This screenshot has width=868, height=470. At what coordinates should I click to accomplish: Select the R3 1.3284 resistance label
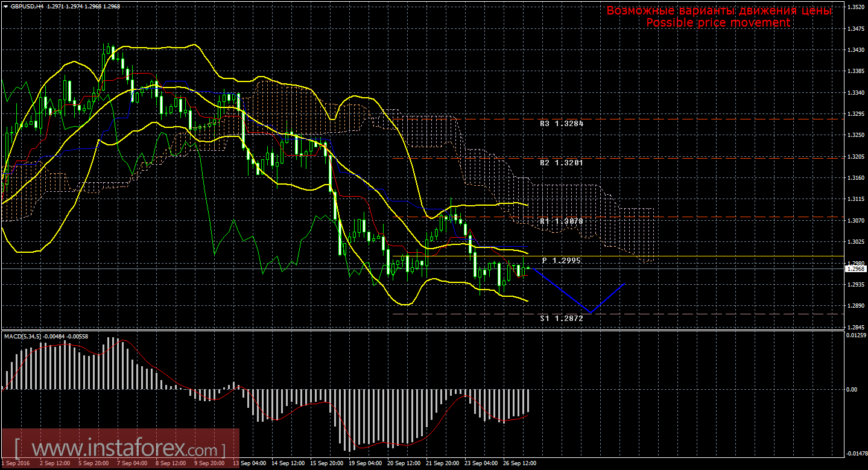[x=561, y=123]
